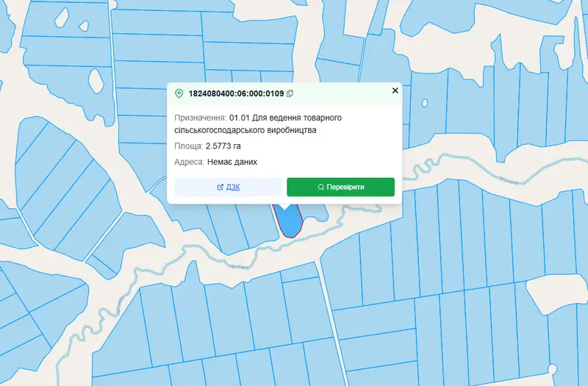The image size is (588, 386).
Task: Click the river name label right of popup
Action: pyautogui.click(x=509, y=180)
